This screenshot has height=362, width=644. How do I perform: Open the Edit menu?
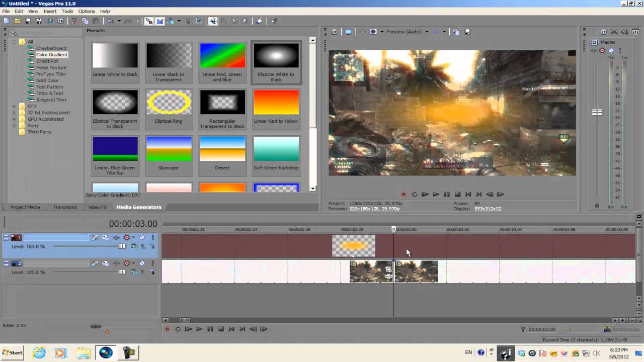click(x=19, y=11)
